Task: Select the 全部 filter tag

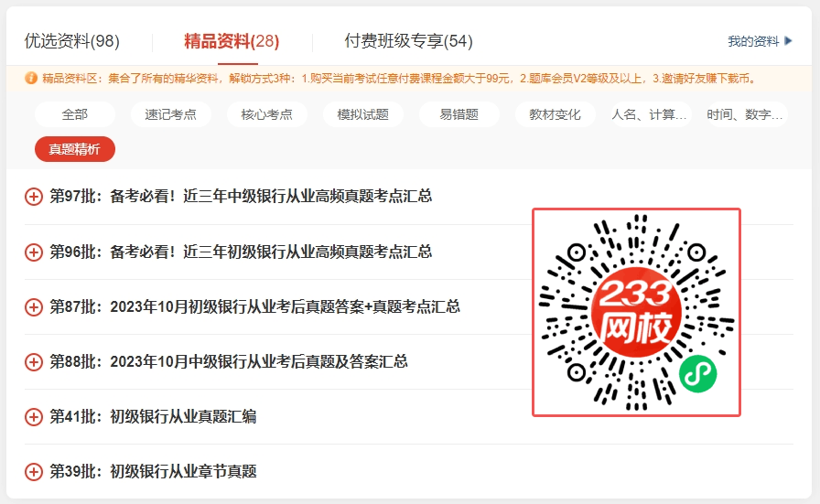Action: coord(75,114)
